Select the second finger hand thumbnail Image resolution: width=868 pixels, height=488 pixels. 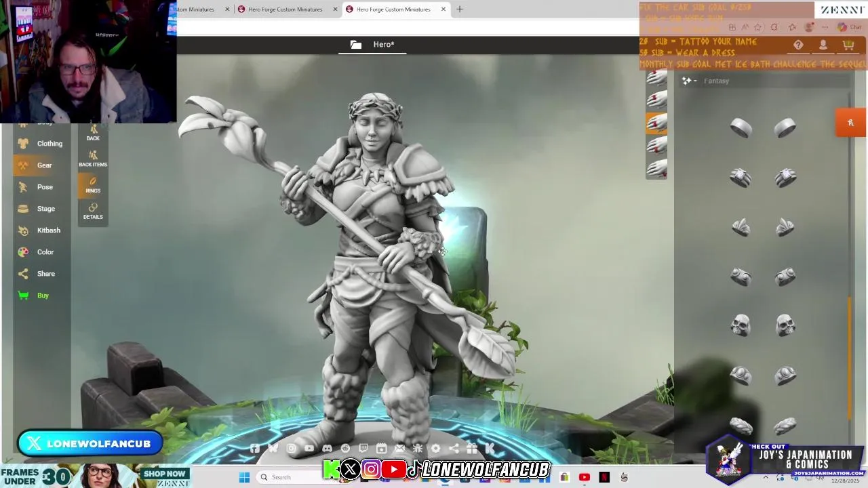656,101
